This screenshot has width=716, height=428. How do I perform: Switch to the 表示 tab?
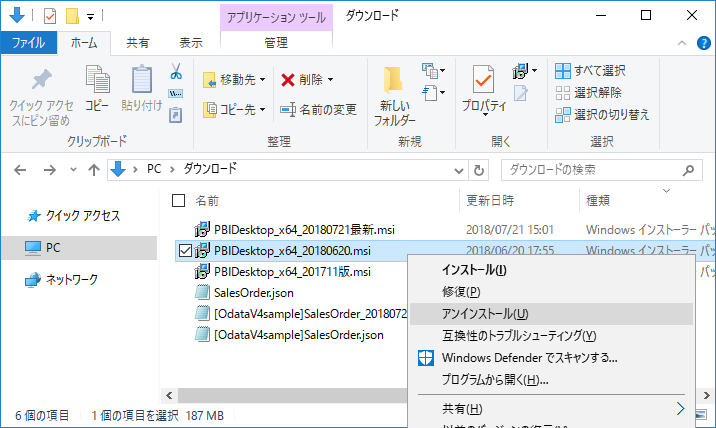(x=191, y=43)
